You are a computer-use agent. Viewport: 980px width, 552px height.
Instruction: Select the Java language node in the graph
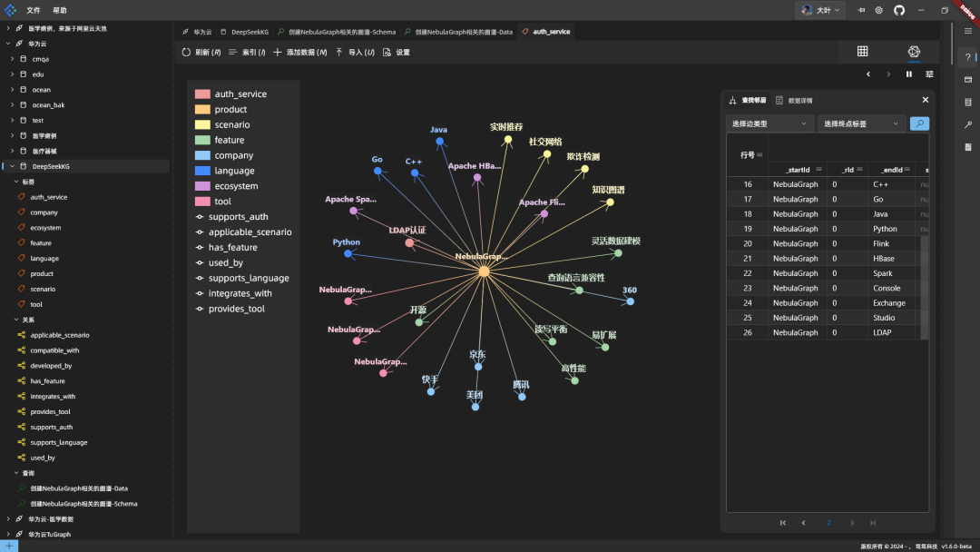[439, 142]
